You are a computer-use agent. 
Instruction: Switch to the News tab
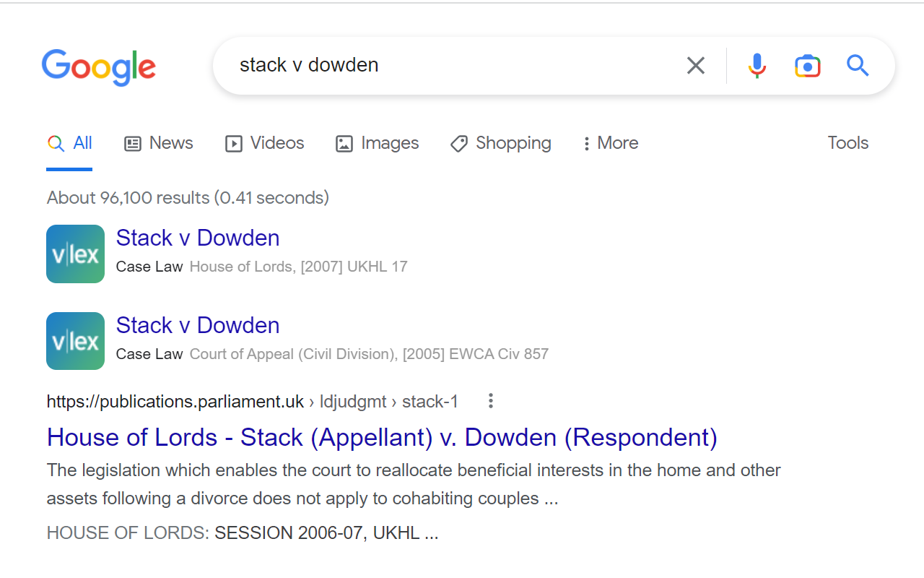[x=159, y=143]
